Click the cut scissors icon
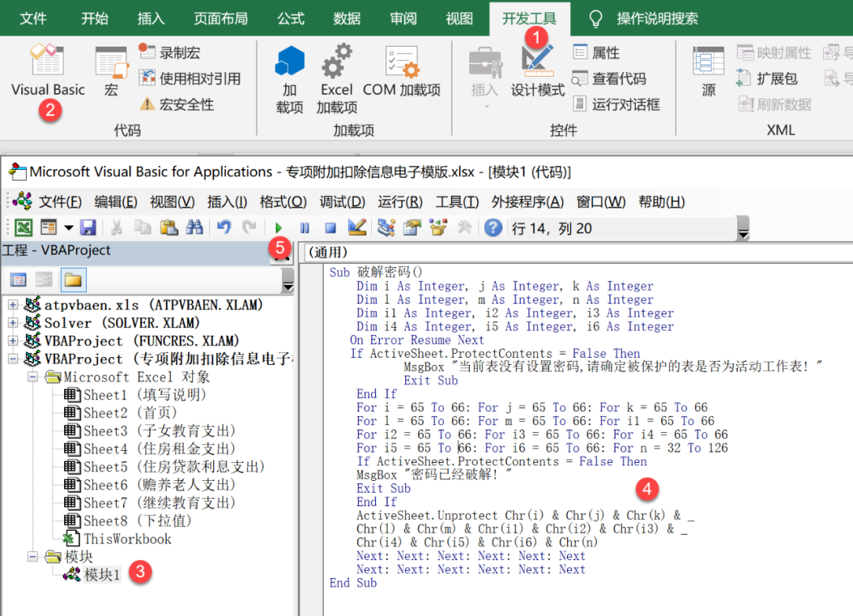853x616 pixels. (116, 227)
